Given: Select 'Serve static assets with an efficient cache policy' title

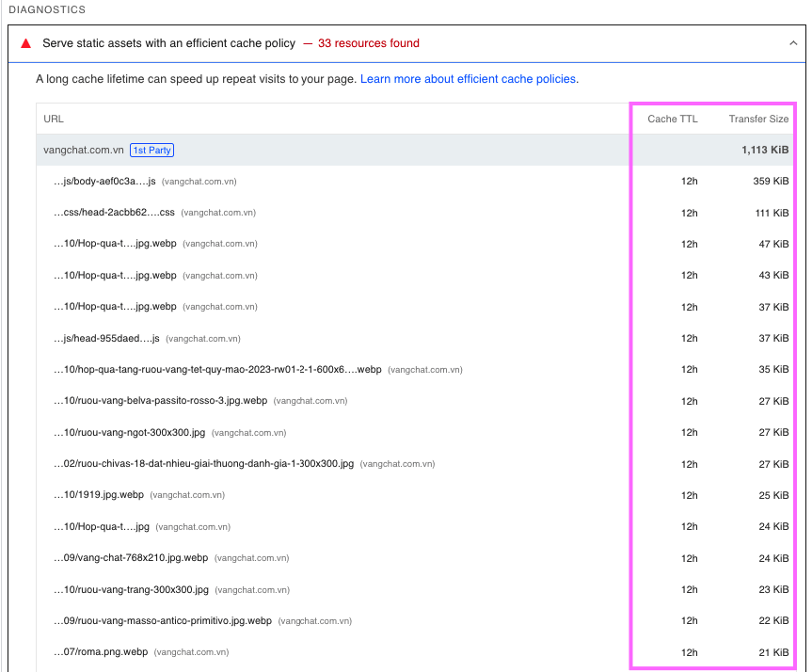Looking at the screenshot, I should [168, 43].
